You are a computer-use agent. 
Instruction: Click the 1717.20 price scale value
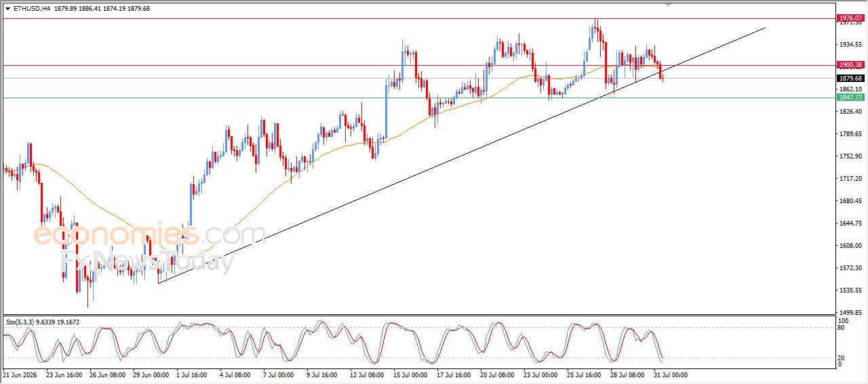point(850,179)
